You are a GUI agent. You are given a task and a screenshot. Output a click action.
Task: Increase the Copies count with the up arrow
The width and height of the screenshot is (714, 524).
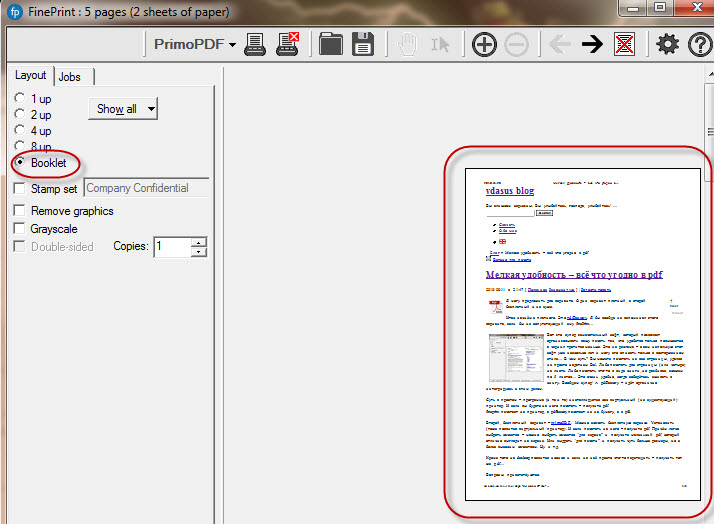pyautogui.click(x=199, y=242)
